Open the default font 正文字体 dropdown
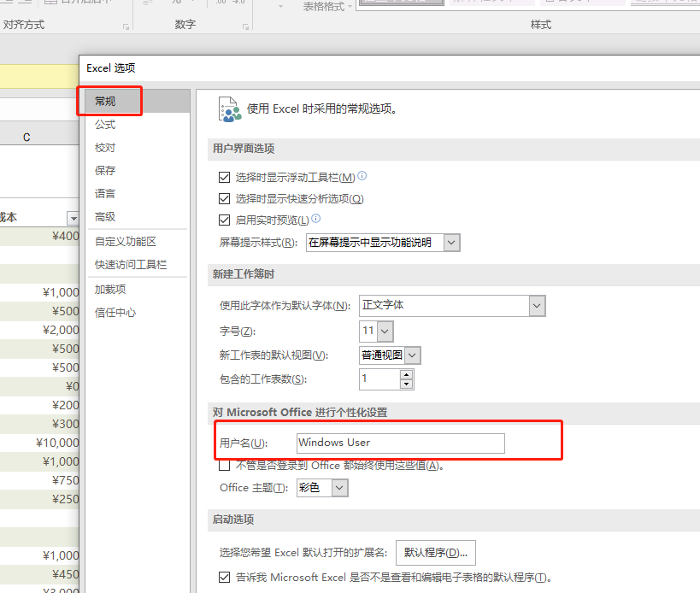 click(537, 306)
